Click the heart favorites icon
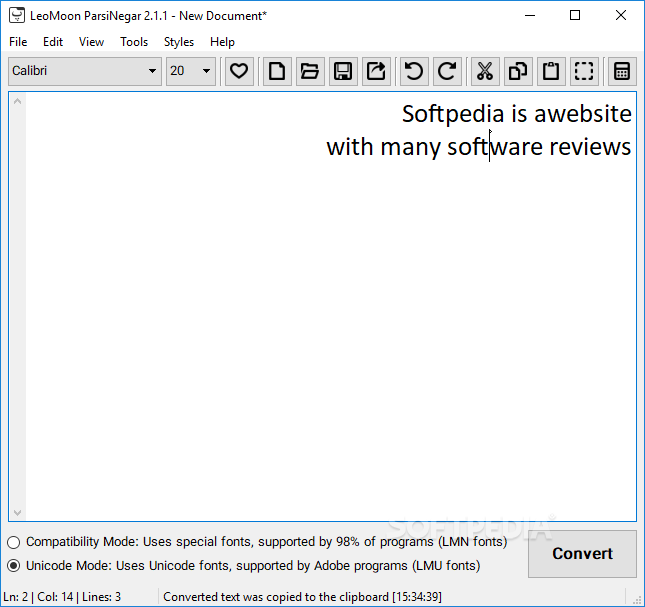This screenshot has height=607, width=645. coord(239,71)
